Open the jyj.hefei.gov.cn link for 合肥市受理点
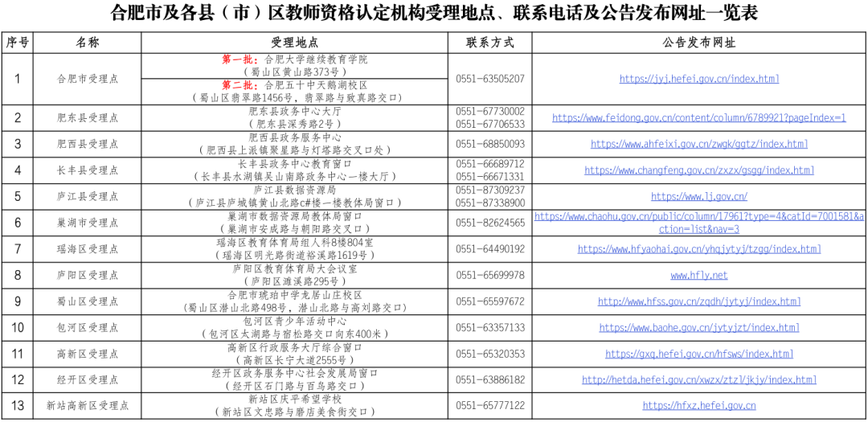Screen dimensions: 868x422 pos(699,79)
